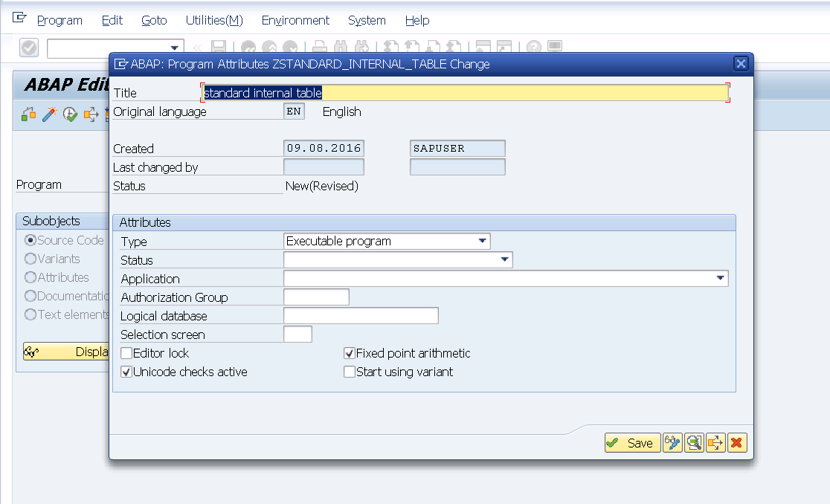The height and width of the screenshot is (504, 830).
Task: Save the program attributes
Action: (x=632, y=442)
